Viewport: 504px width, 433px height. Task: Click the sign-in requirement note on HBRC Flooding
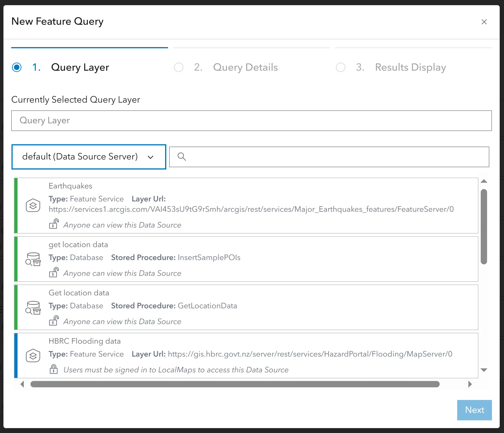pos(176,370)
